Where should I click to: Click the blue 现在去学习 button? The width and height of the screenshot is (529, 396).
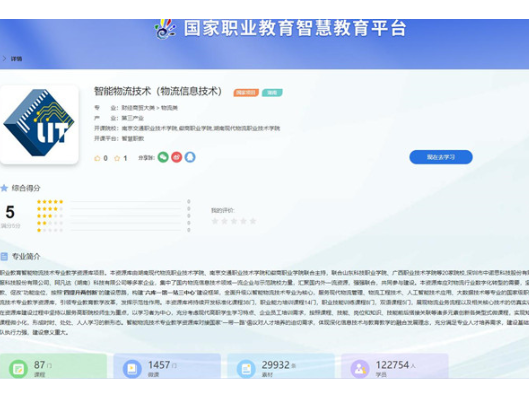pyautogui.click(x=441, y=157)
